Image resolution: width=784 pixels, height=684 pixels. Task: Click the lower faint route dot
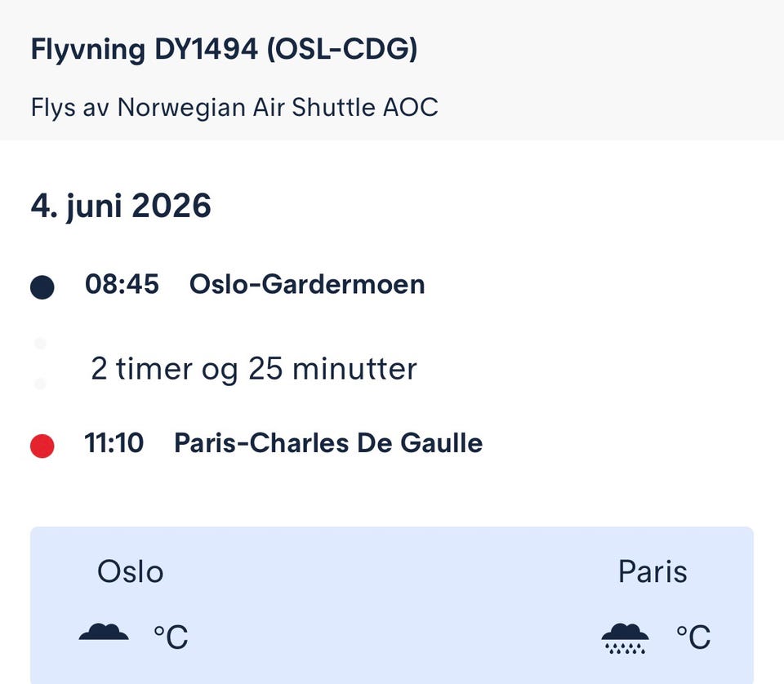point(40,383)
